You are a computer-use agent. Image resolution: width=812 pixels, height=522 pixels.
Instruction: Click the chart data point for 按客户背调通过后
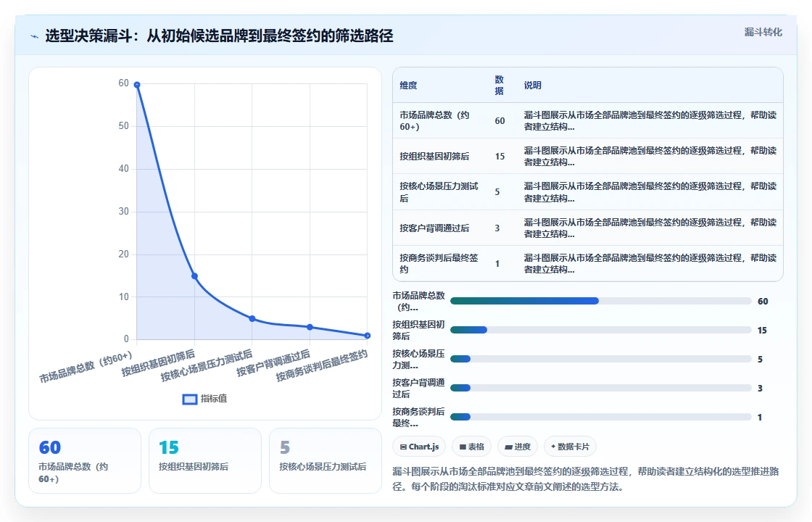[310, 327]
